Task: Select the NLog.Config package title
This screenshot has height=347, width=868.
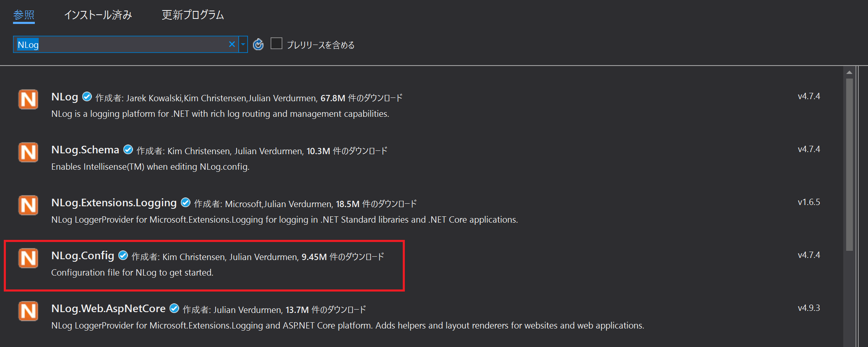Action: [83, 256]
